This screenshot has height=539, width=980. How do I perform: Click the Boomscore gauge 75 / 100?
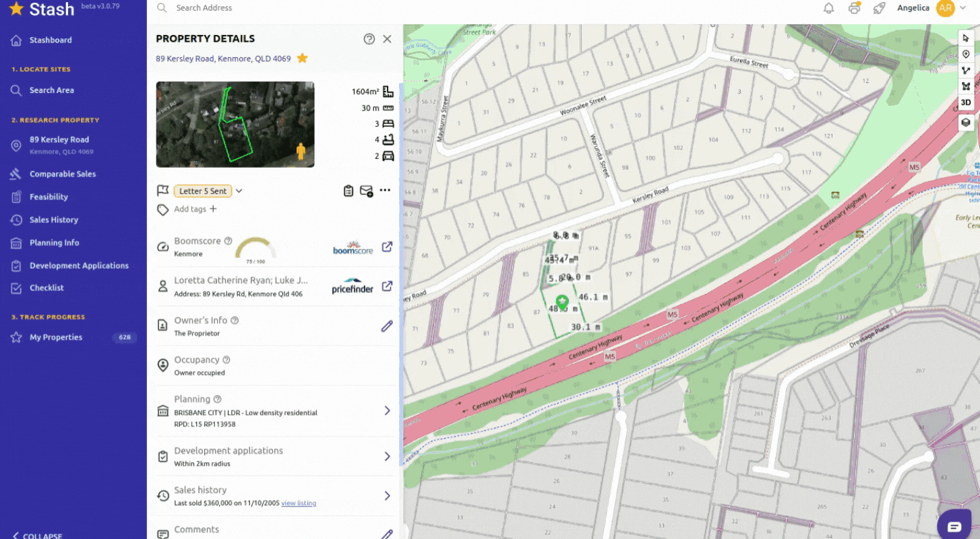click(x=255, y=250)
